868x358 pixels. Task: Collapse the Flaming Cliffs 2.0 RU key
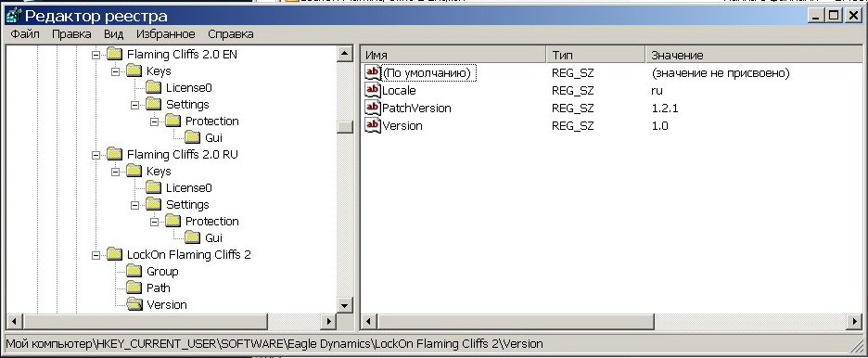coord(96,155)
